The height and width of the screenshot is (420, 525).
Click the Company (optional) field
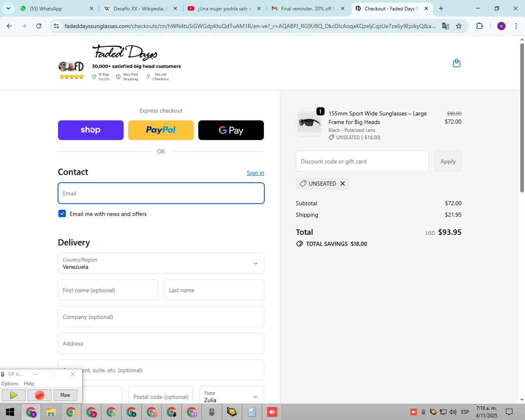pyautogui.click(x=161, y=317)
